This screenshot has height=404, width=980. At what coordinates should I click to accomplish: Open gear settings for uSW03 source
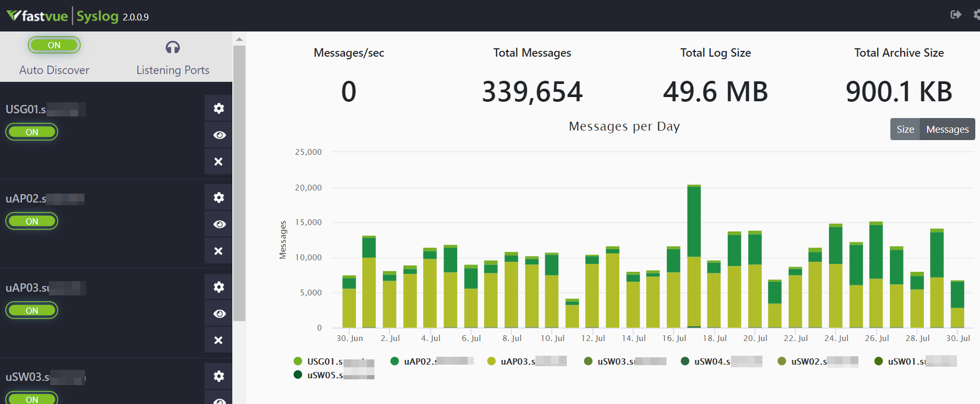tap(219, 376)
